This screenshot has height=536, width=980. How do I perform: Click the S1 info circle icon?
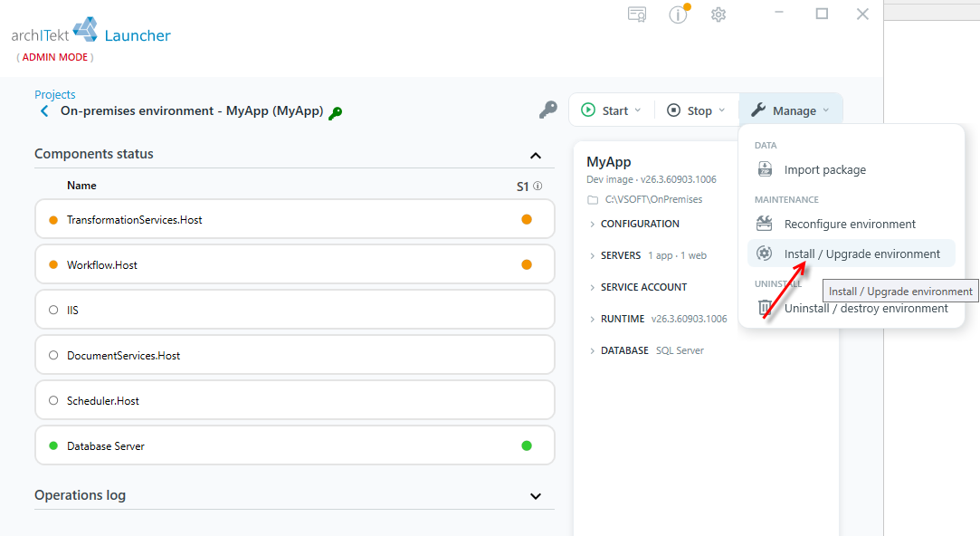pos(538,186)
